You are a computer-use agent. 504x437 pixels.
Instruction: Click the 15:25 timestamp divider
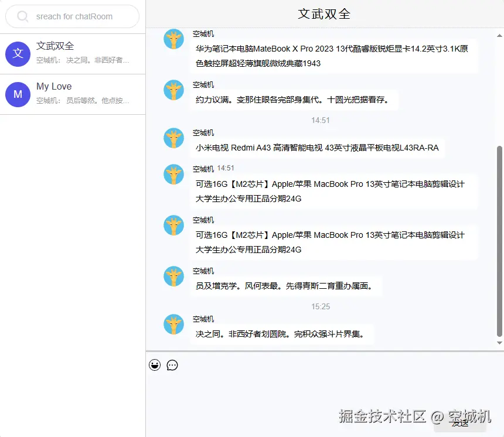[321, 306]
